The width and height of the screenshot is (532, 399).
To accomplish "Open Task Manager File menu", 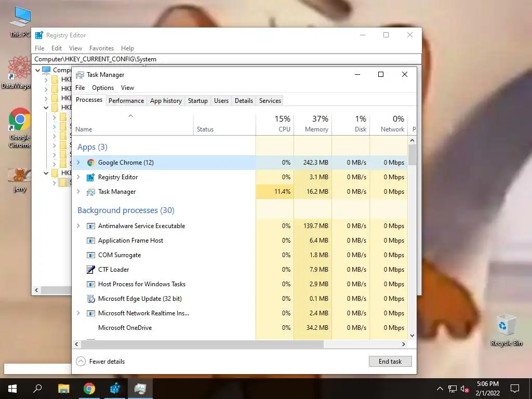I will 80,88.
